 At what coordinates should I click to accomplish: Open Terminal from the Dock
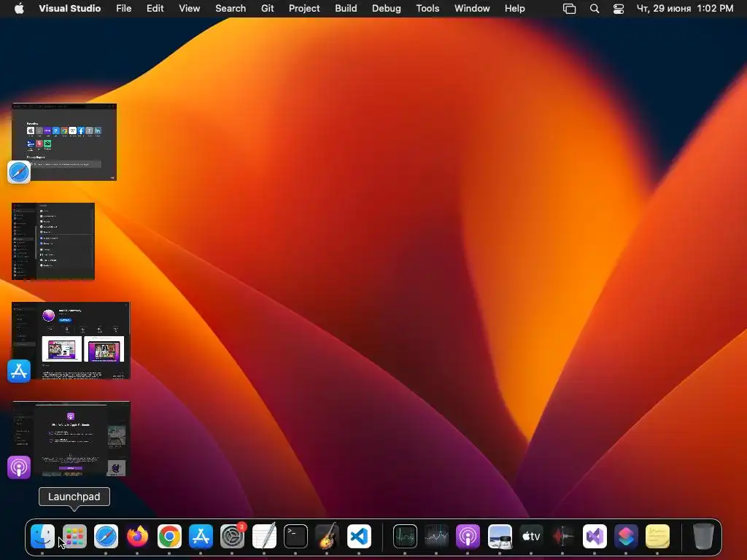[x=295, y=536]
